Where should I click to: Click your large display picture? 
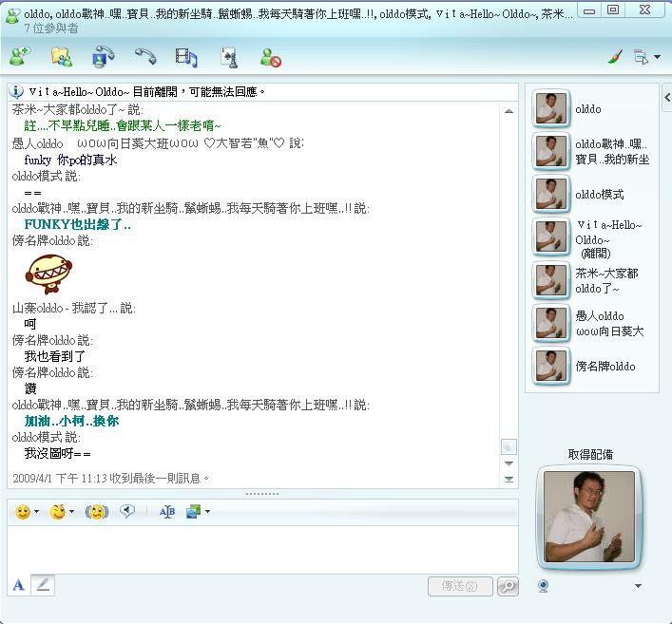coord(589,517)
